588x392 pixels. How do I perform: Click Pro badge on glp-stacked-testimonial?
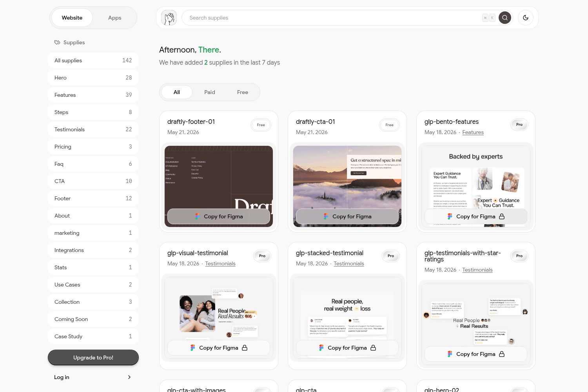[x=391, y=256]
